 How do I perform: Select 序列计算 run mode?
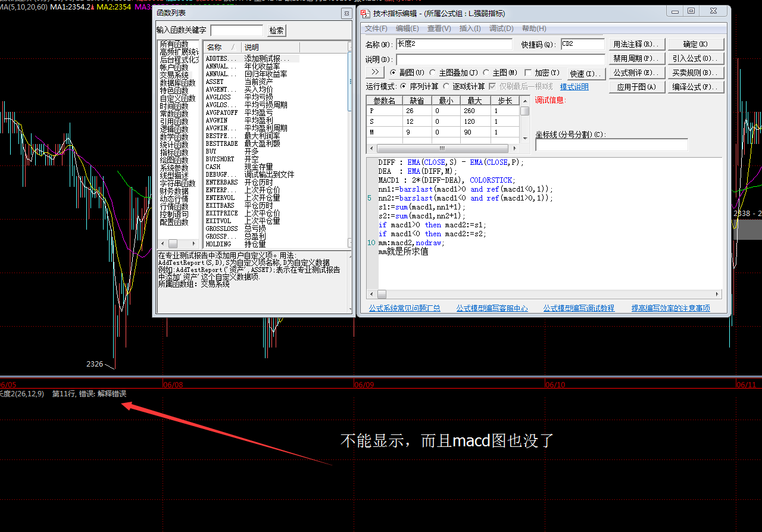click(403, 86)
